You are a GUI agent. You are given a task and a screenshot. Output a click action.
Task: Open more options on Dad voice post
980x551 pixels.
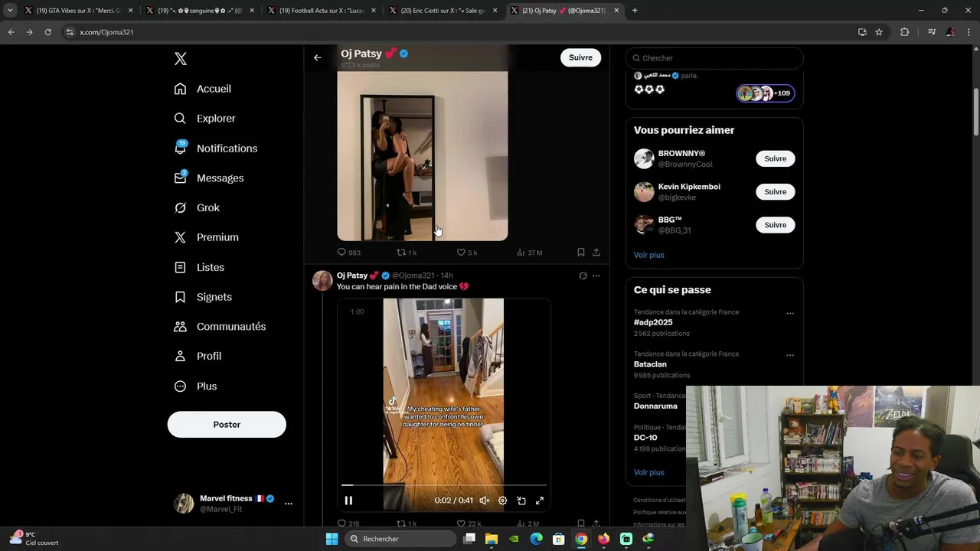[x=596, y=275]
